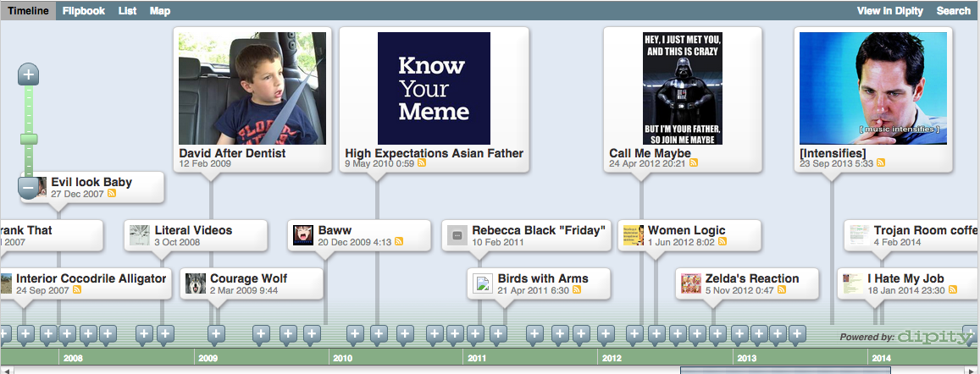Click RSS icon next to Call Me Maybe date

(x=694, y=163)
